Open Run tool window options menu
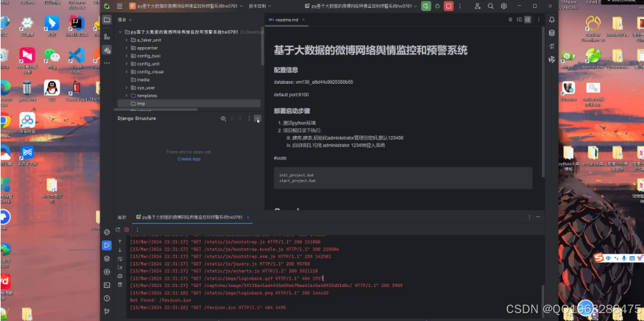This screenshot has height=321, width=644. coord(529,217)
